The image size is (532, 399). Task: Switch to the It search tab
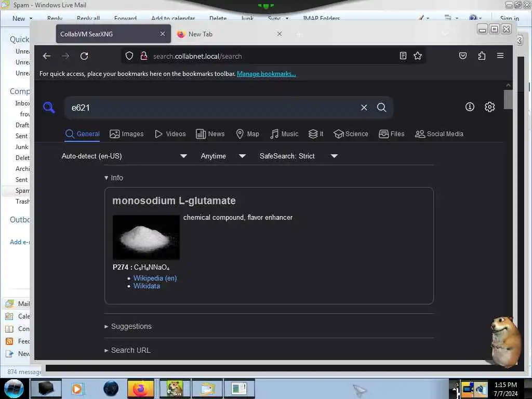coord(315,134)
